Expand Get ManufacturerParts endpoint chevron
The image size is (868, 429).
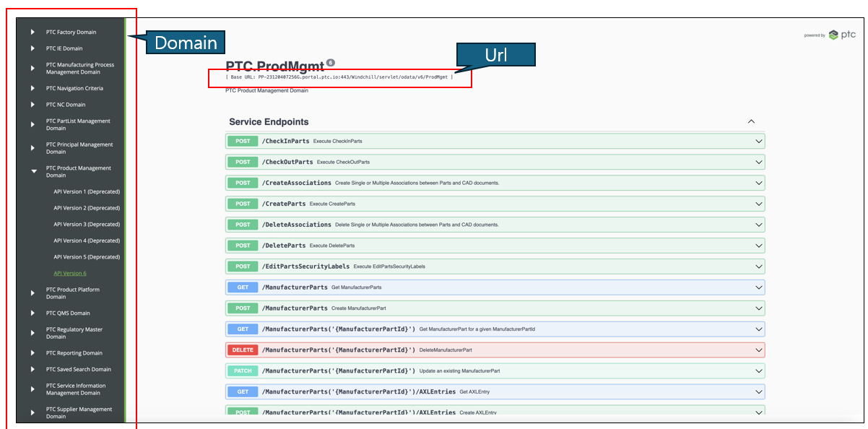coord(758,287)
